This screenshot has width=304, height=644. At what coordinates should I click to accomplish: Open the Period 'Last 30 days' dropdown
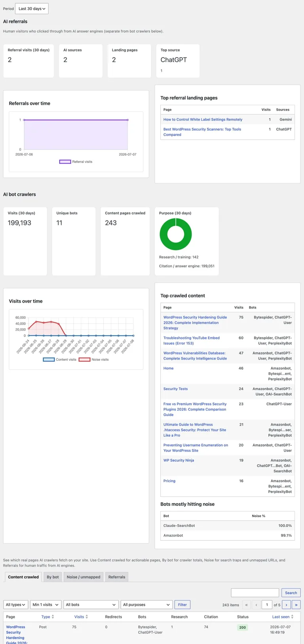click(x=32, y=9)
